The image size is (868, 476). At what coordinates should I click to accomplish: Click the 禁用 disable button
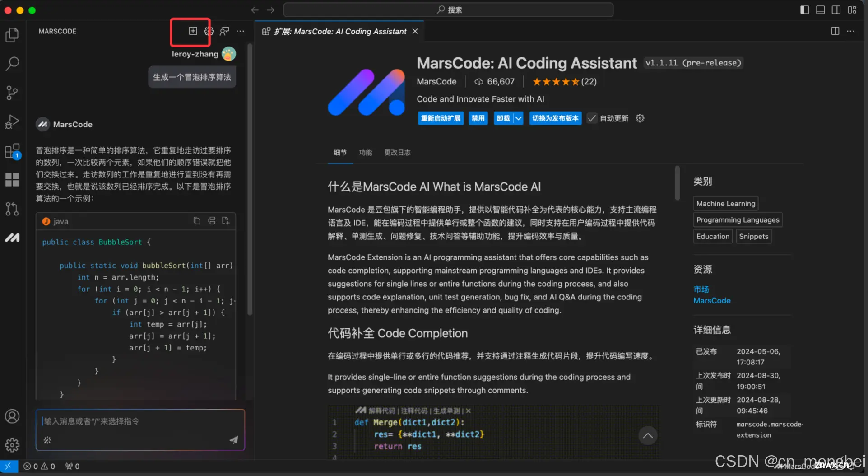point(478,118)
